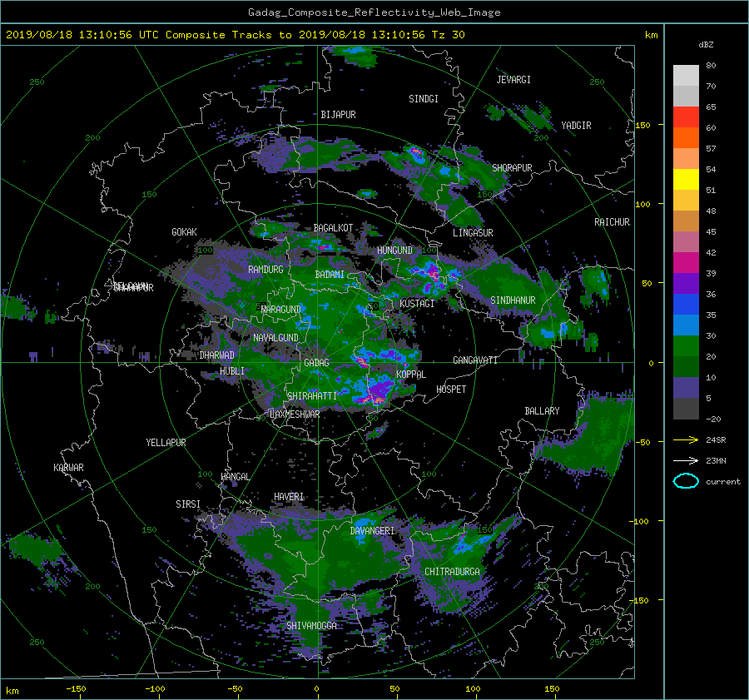Click the HAVERI label
The width and height of the screenshot is (749, 700).
click(x=289, y=497)
